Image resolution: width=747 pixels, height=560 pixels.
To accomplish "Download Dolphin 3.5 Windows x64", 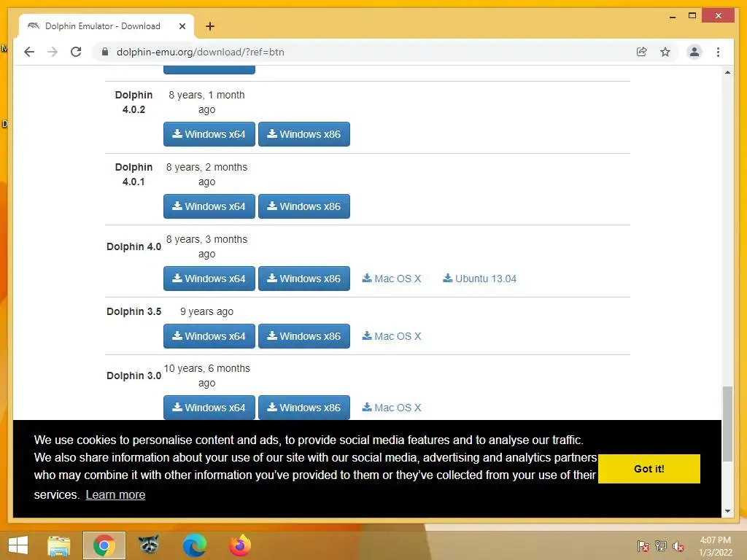I will tap(209, 336).
